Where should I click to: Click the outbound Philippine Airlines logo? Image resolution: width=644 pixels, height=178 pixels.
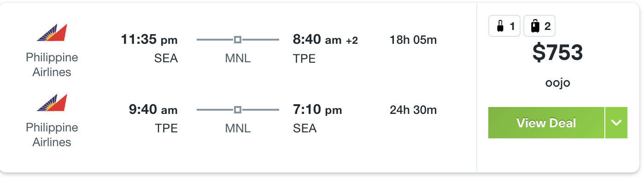coord(52,33)
